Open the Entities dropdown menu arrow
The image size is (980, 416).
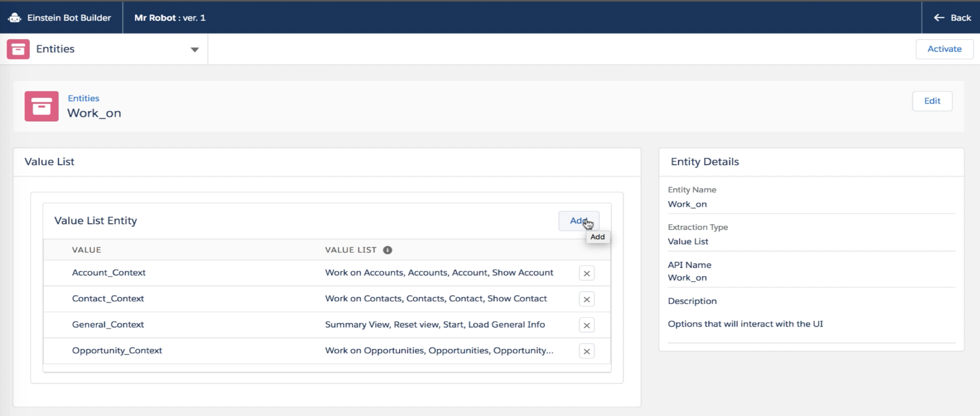194,49
